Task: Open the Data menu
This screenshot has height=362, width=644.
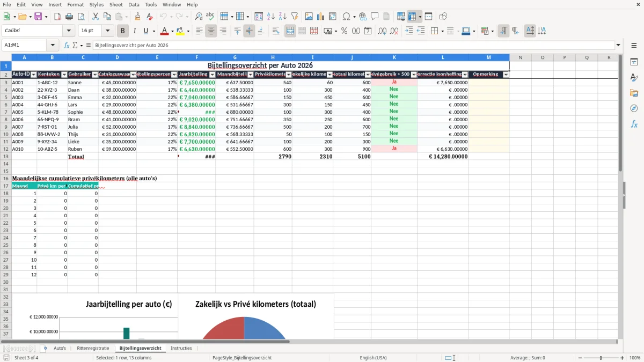Action: point(134,4)
